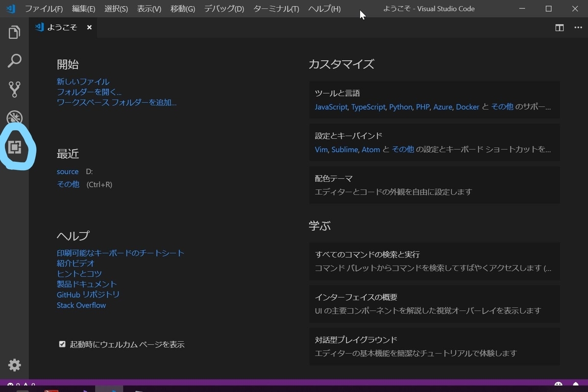The width and height of the screenshot is (588, 392).
Task: Open the settings gear icon
Action: [x=14, y=365]
